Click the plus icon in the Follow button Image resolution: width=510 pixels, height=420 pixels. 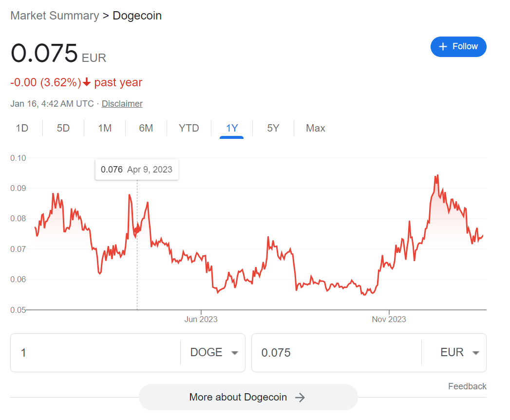pyautogui.click(x=443, y=46)
